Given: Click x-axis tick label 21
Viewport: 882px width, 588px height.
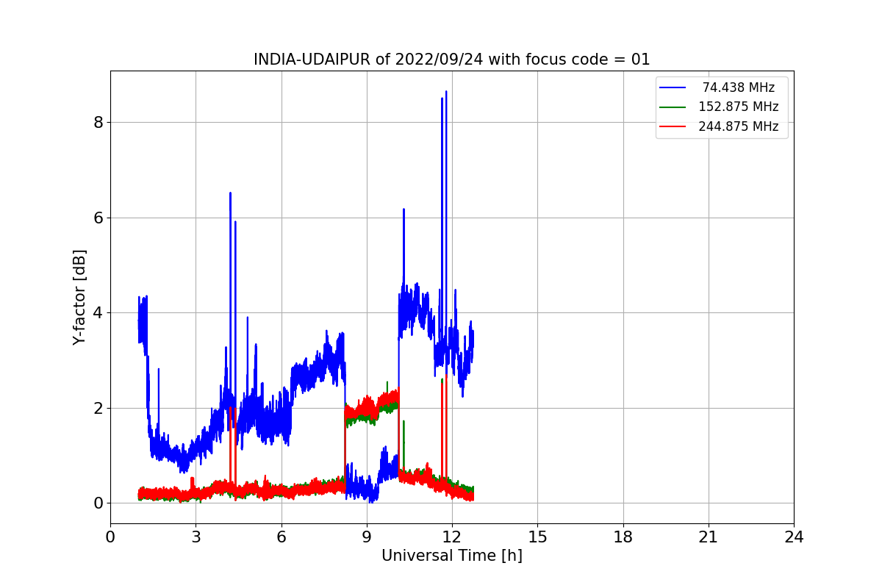Looking at the screenshot, I should click(709, 537).
